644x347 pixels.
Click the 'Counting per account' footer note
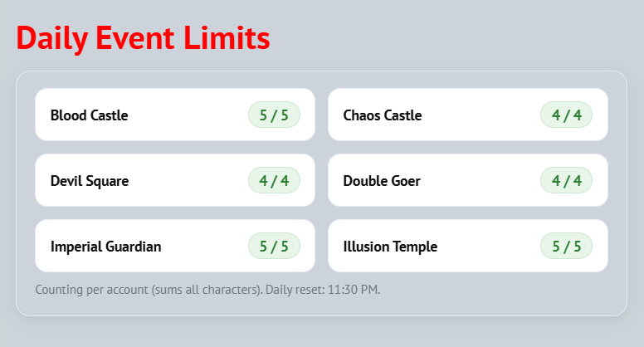(x=148, y=290)
